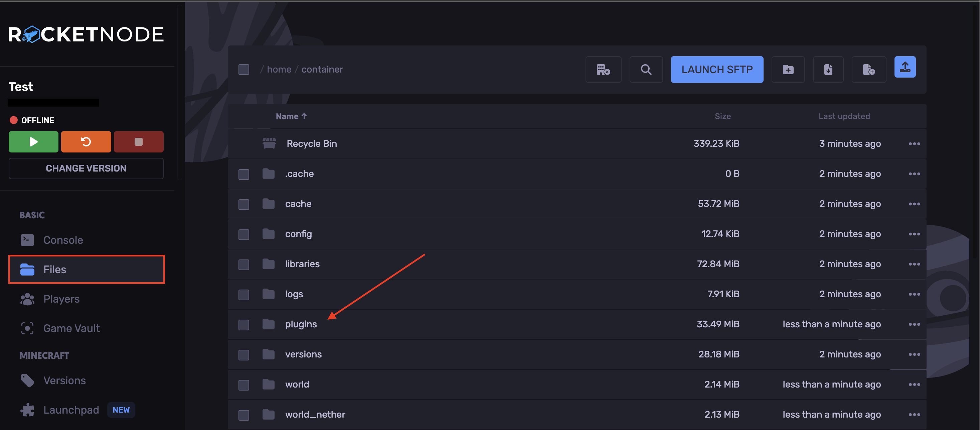Click the CHANGE VERSION button
This screenshot has height=430, width=980.
tap(86, 168)
